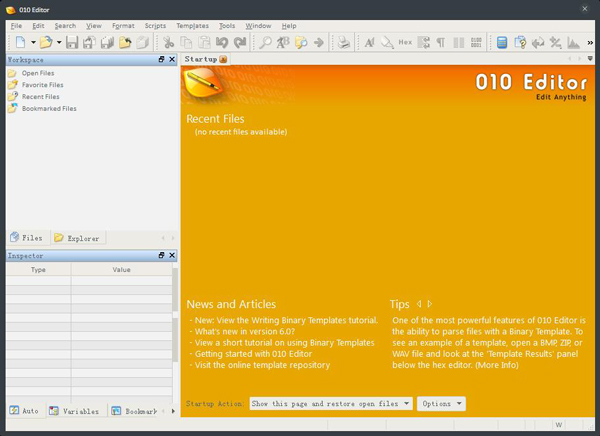This screenshot has width=600, height=436.
Task: Click the Inspector Value column header
Action: tap(121, 269)
